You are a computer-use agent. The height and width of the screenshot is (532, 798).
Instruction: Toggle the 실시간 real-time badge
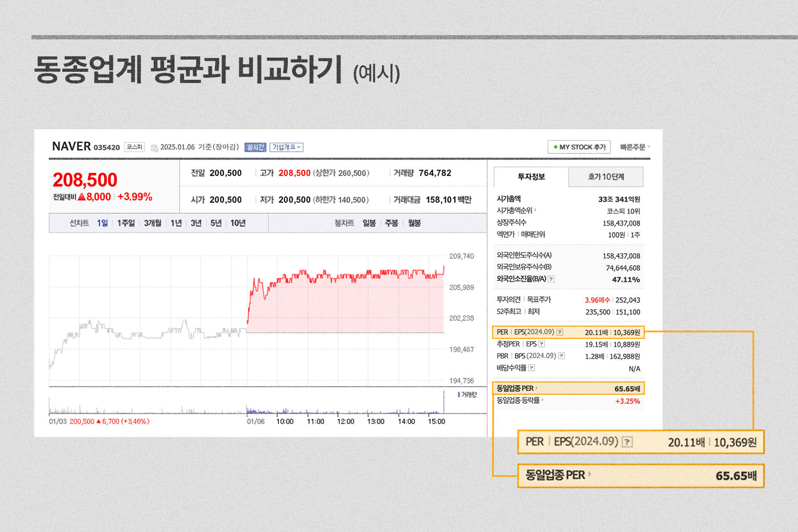tap(255, 147)
